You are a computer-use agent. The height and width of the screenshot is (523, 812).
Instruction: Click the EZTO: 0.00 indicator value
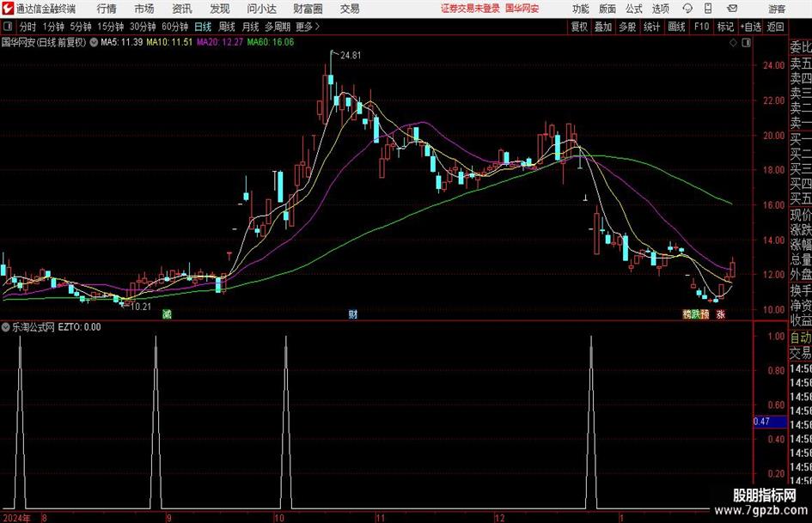click(x=79, y=326)
